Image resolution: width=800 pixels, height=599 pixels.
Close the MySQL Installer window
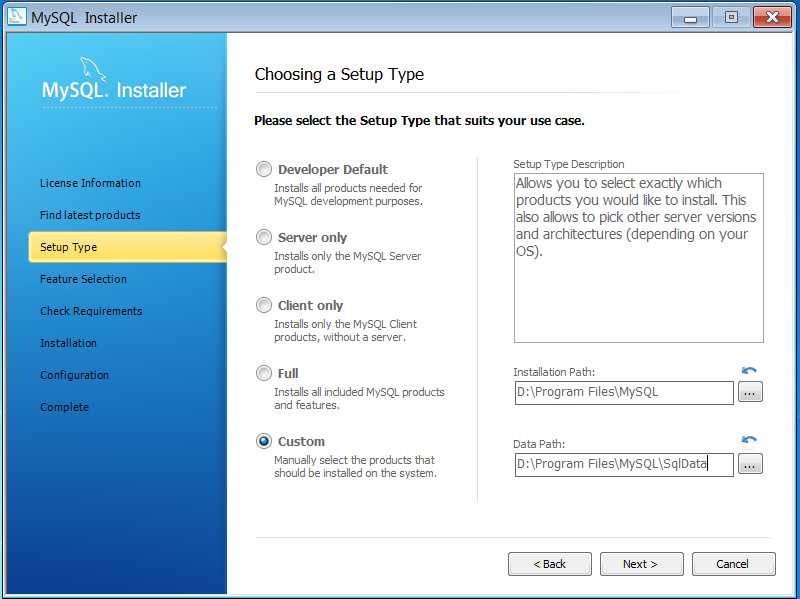click(x=772, y=17)
